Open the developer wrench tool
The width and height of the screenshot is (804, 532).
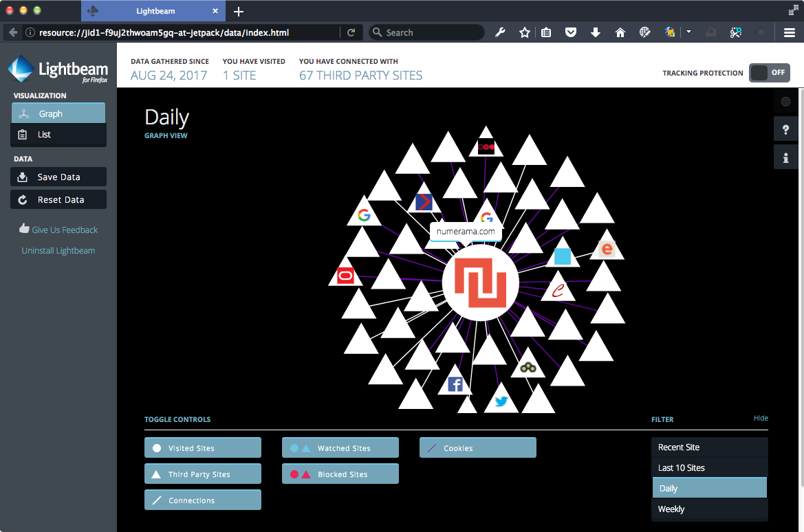click(500, 32)
